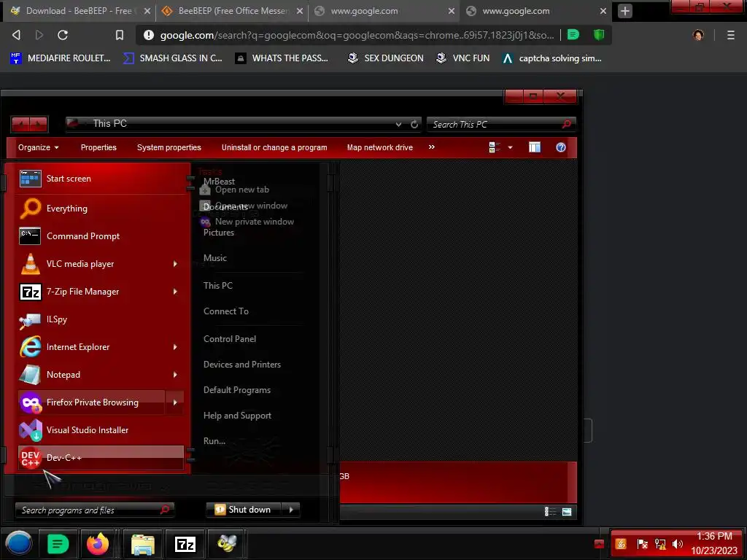
Task: Open This PC from start menu
Action: pos(217,286)
